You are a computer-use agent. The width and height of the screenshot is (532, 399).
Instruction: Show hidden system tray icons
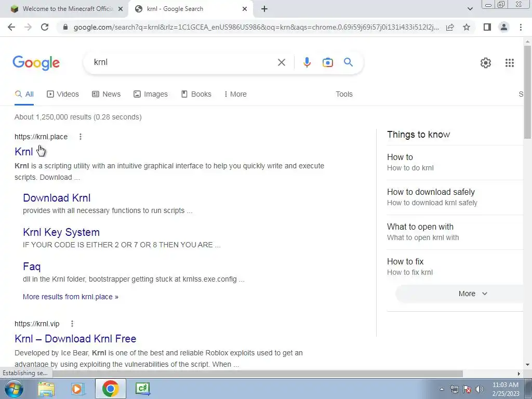pos(442,389)
